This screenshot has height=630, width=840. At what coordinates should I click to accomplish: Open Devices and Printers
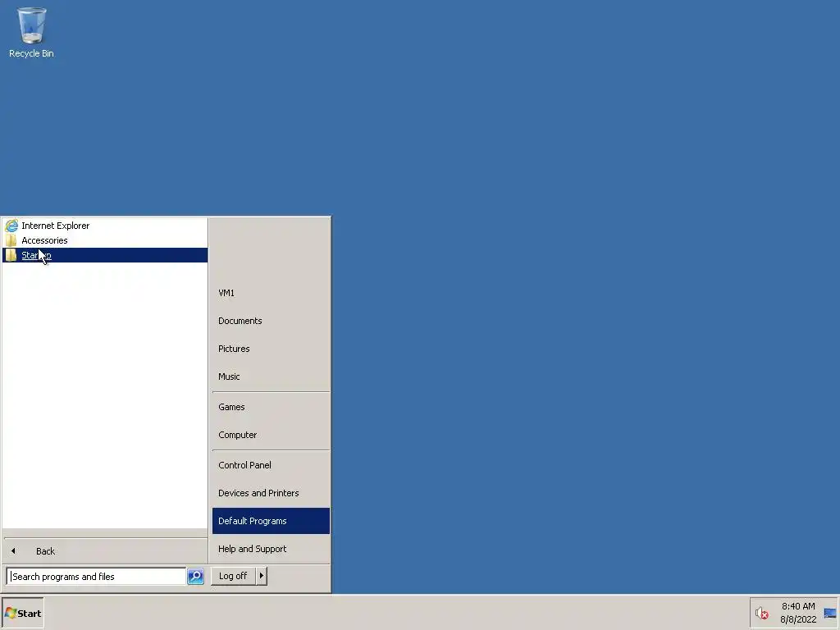pos(271,493)
